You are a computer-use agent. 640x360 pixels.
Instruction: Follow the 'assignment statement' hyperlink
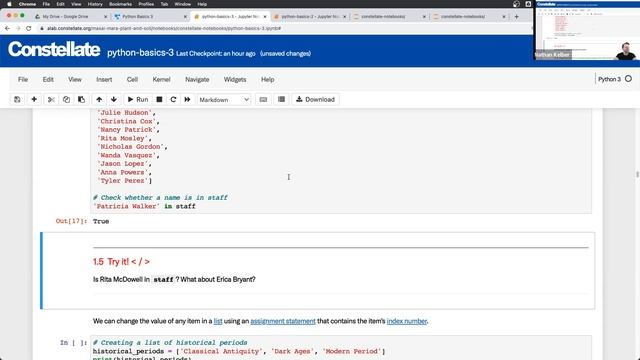[x=283, y=321]
